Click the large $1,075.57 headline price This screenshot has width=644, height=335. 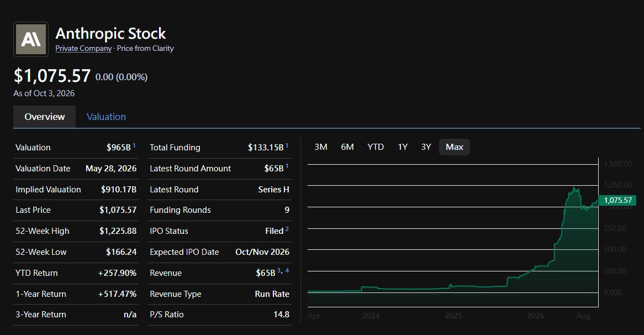pos(52,76)
